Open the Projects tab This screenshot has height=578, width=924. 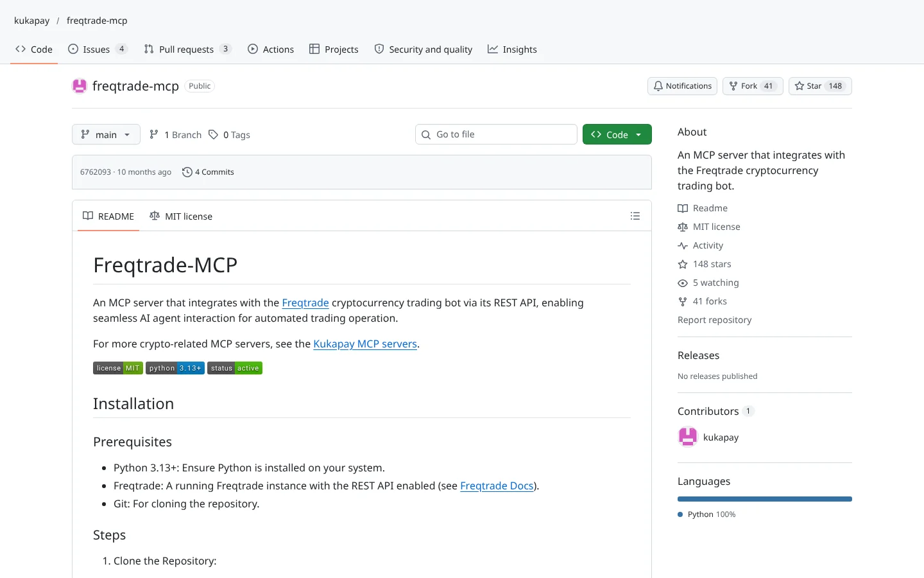tap(334, 49)
